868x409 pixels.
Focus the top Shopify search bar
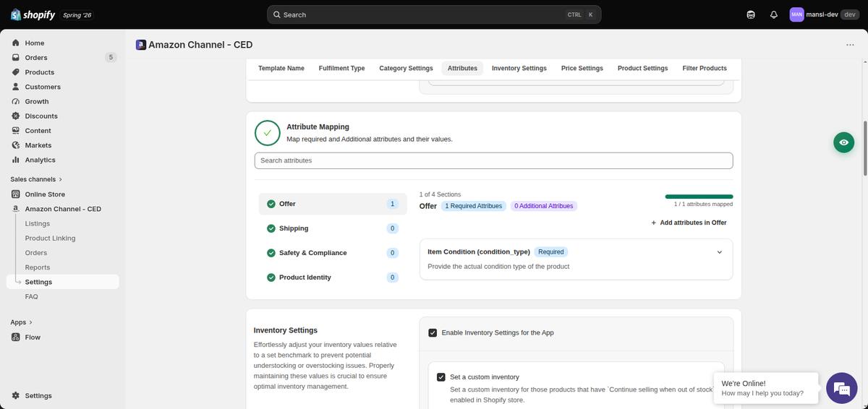pos(434,14)
